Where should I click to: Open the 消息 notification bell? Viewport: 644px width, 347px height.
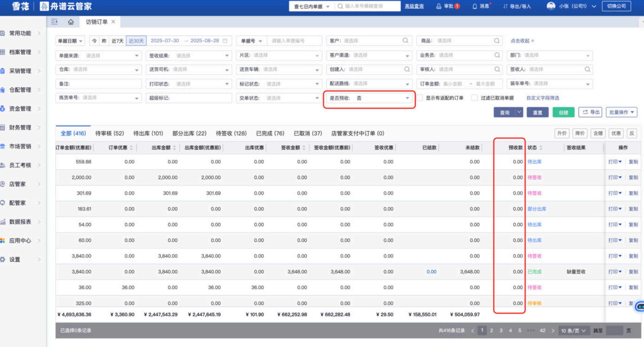(475, 6)
